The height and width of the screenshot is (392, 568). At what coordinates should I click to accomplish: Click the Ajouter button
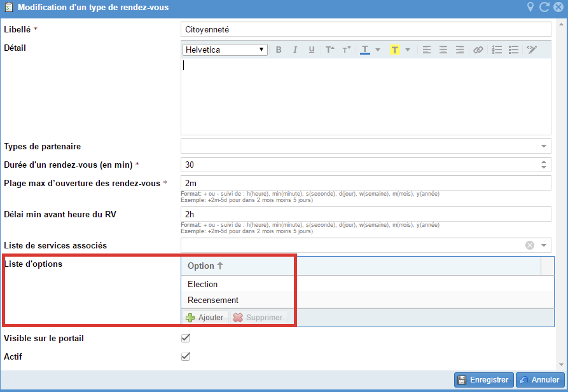(x=205, y=317)
